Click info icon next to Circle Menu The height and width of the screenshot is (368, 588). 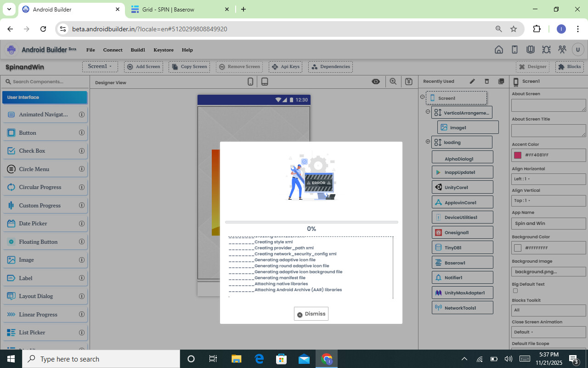[x=82, y=169]
